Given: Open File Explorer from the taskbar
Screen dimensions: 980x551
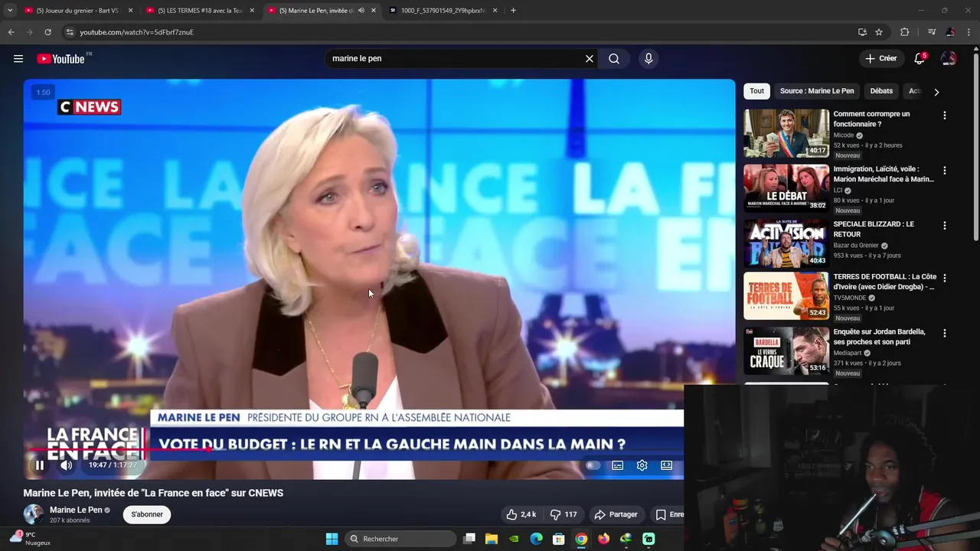Looking at the screenshot, I should click(x=492, y=539).
